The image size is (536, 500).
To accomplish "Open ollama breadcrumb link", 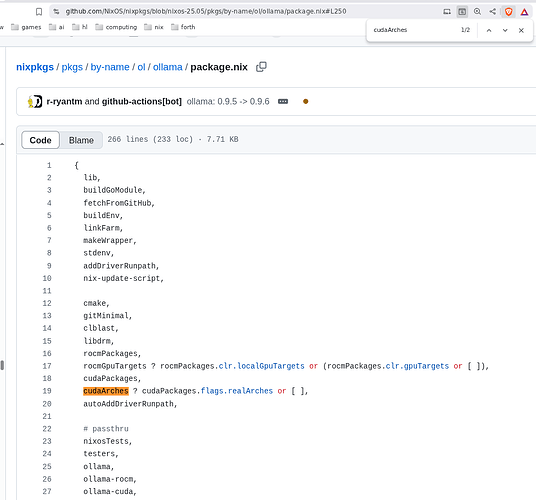I will tap(168, 67).
